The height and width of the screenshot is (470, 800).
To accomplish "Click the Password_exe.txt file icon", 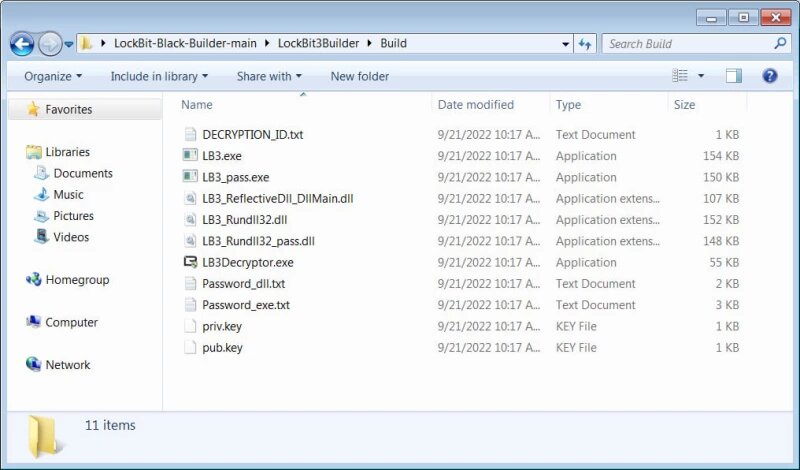I will 190,305.
